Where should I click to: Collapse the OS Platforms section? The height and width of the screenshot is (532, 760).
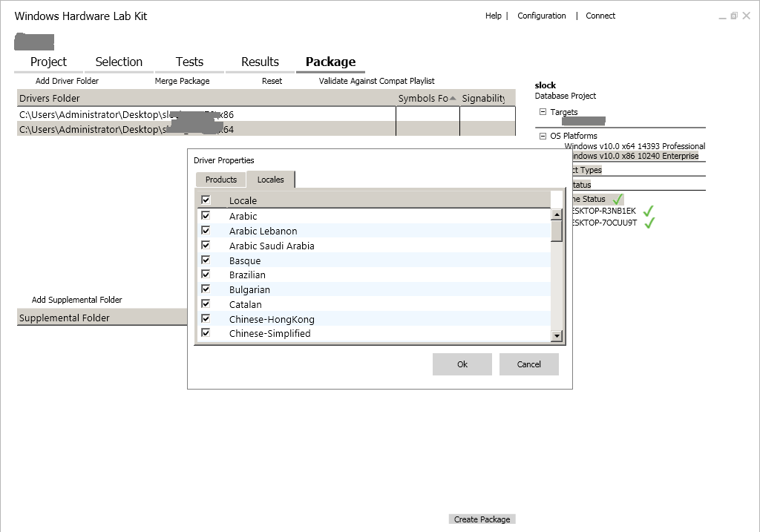click(543, 136)
